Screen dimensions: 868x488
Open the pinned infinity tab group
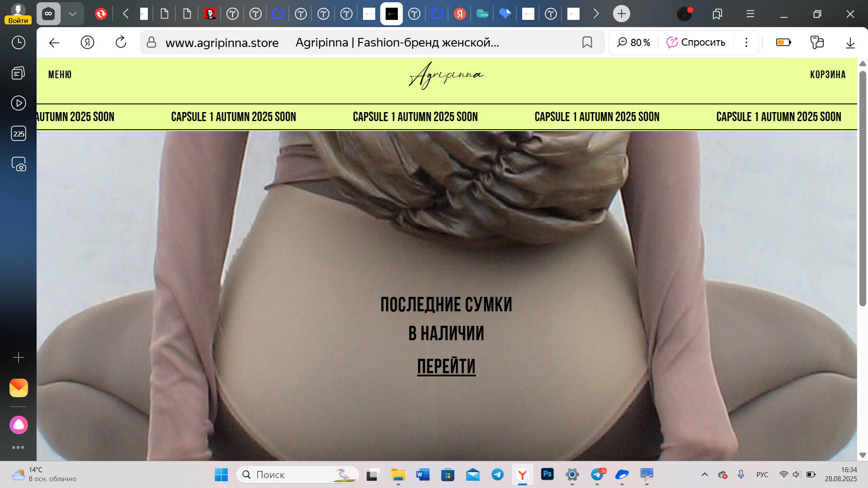(x=48, y=14)
